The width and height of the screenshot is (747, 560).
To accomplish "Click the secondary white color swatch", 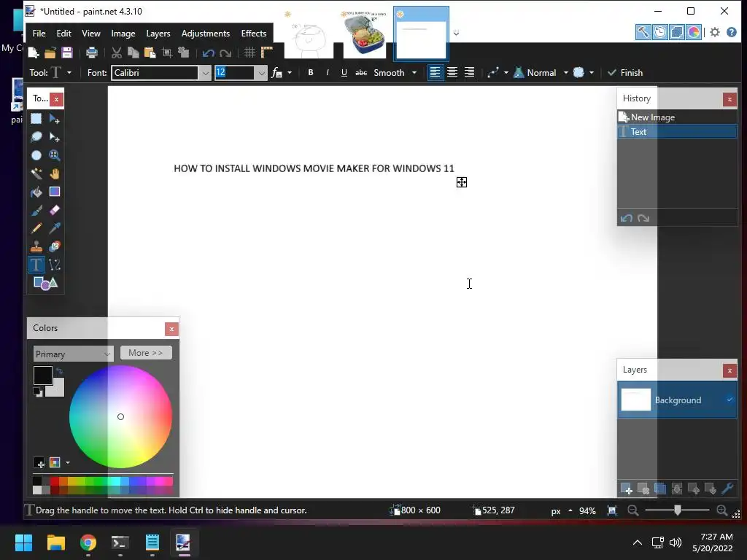I will [x=58, y=389].
